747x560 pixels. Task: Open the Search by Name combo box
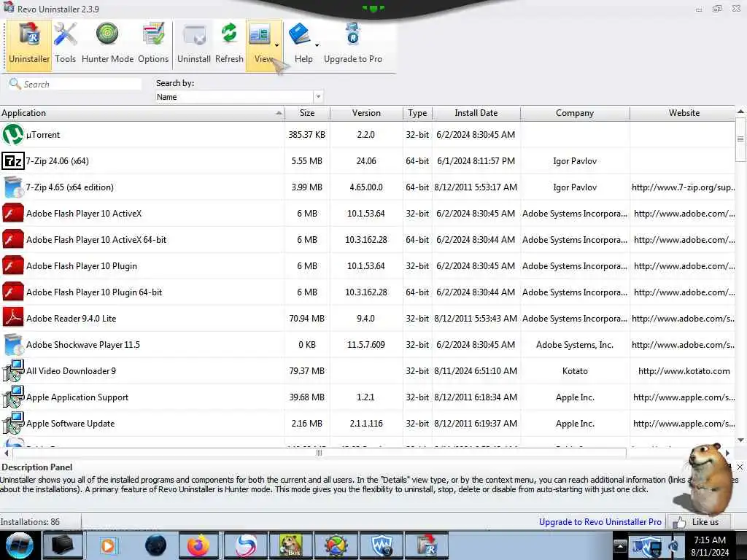(239, 97)
